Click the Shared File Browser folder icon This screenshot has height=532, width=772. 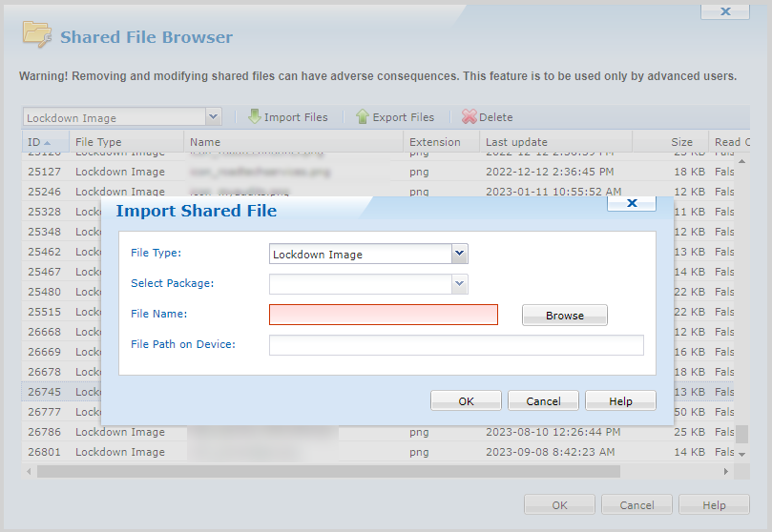point(37,35)
